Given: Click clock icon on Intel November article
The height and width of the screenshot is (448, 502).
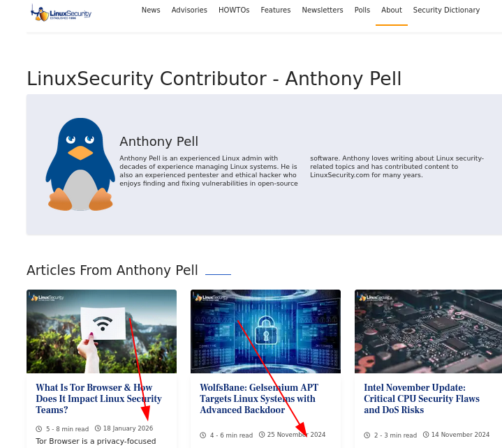Looking at the screenshot, I should (x=367, y=435).
